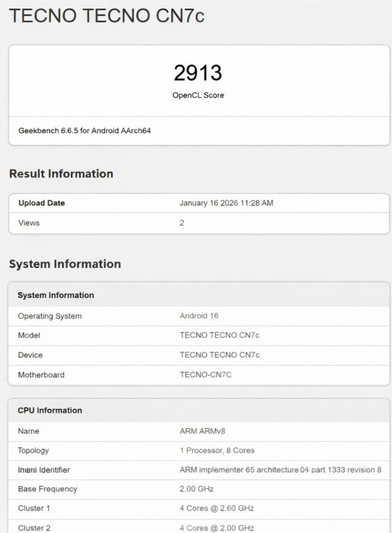Click the Model row's TECNO TECNO CN7c value
The height and width of the screenshot is (533, 392).
(219, 335)
